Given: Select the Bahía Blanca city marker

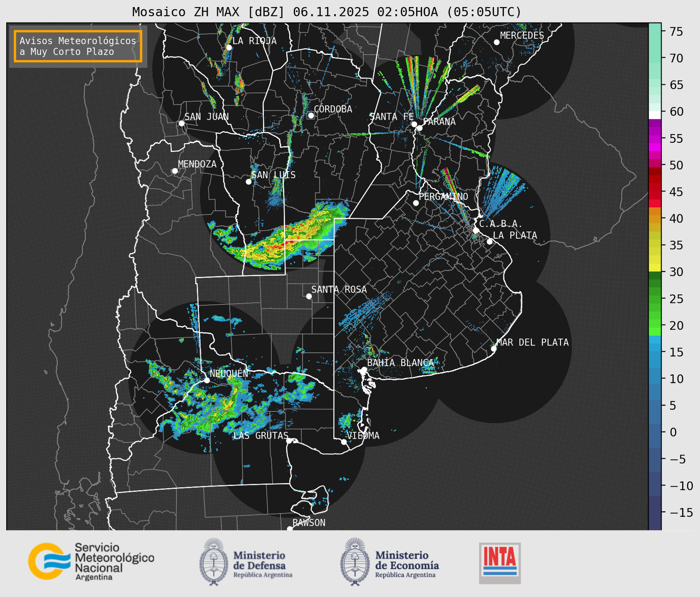Looking at the screenshot, I should coord(364,369).
